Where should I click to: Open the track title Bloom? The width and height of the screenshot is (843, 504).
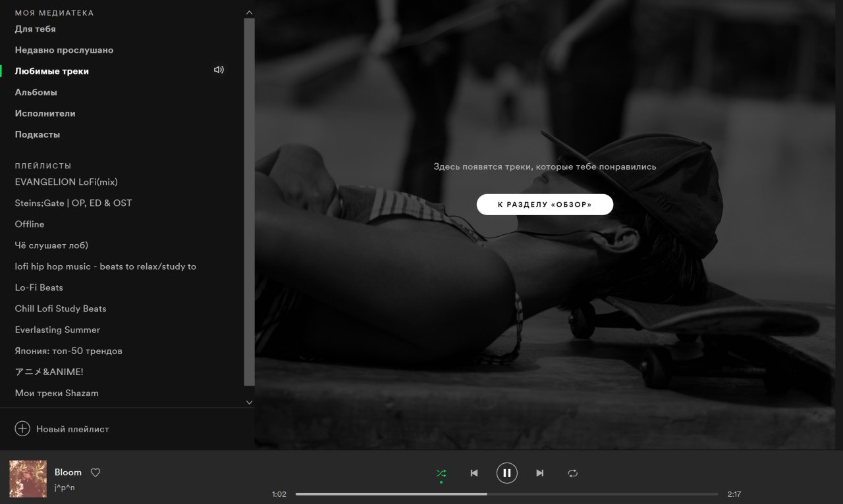(x=68, y=472)
